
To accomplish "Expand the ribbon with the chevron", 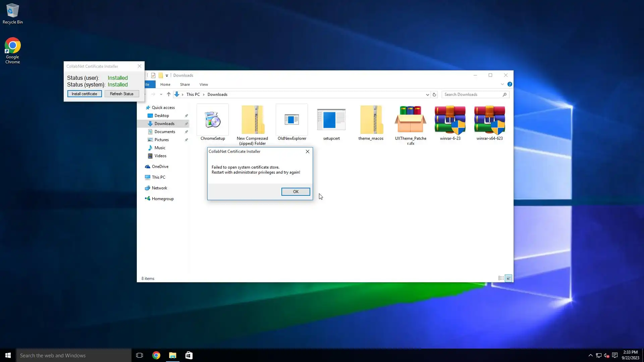I will tap(502, 84).
